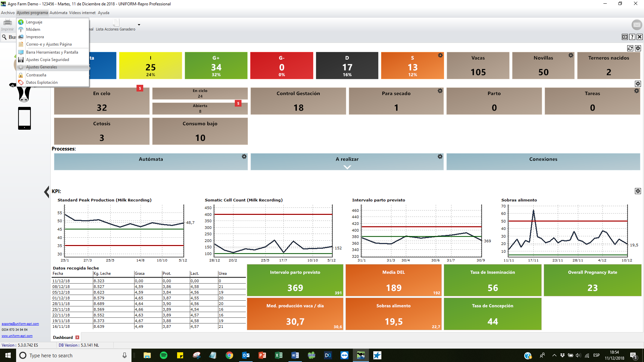644x362 pixels.
Task: Select Ajustes Generales menu entry
Action: [x=42, y=67]
